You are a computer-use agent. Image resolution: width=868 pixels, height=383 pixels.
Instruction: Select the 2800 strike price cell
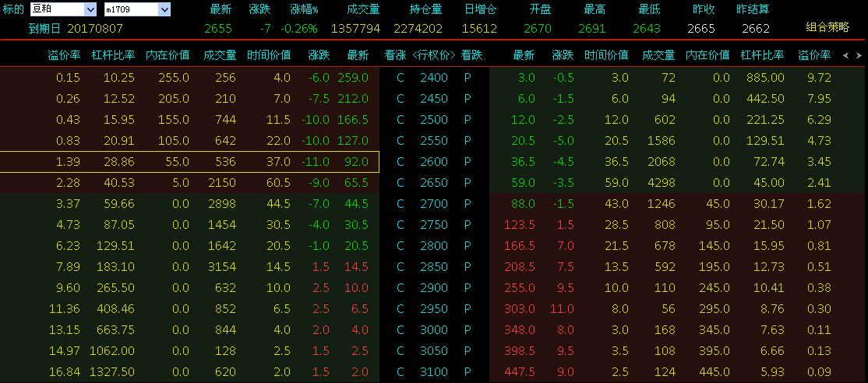(x=434, y=246)
